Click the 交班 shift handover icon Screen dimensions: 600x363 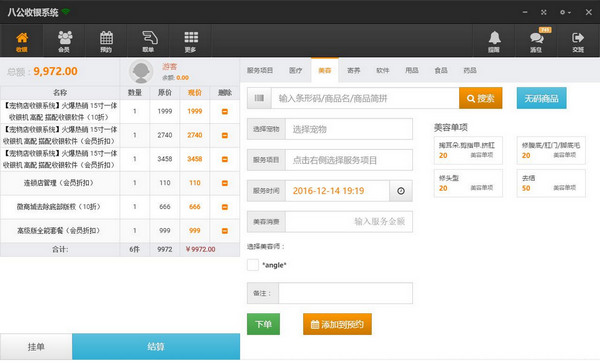[x=578, y=41]
